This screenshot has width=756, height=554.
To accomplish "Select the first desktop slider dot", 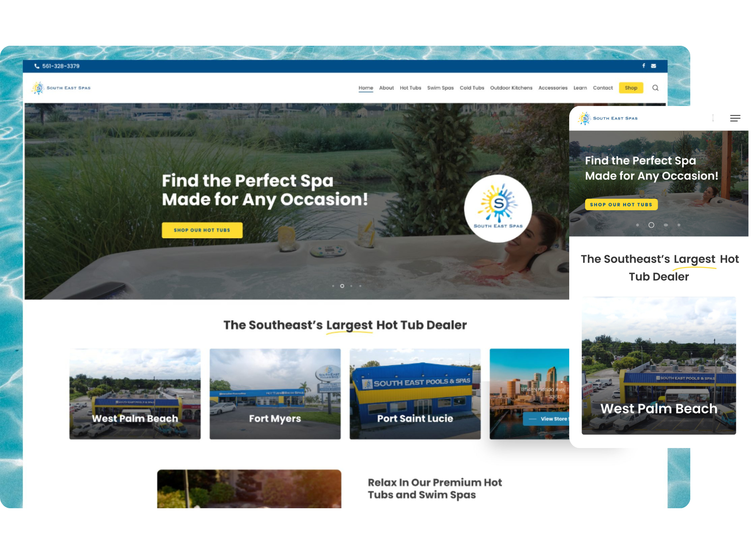I will (333, 286).
